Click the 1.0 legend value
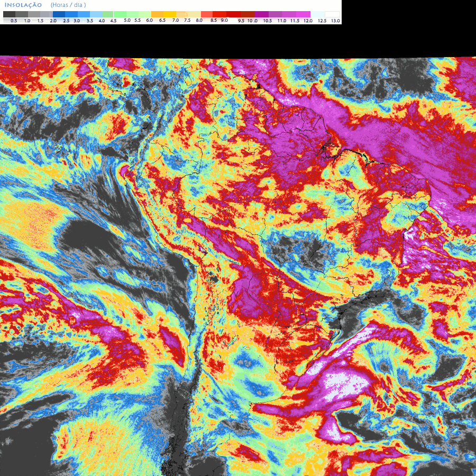This screenshot has height=476, width=476. tap(27, 21)
